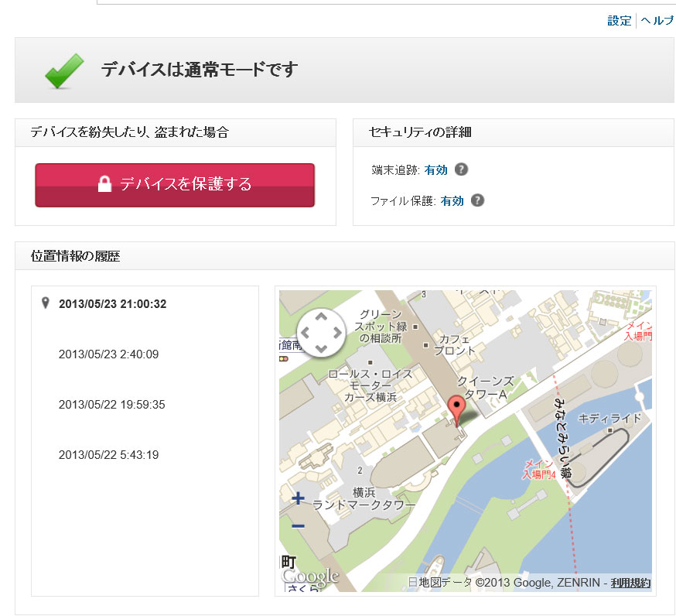Open help icon beside ファイル保護
Screen dimensions: 676x616
pos(477,200)
